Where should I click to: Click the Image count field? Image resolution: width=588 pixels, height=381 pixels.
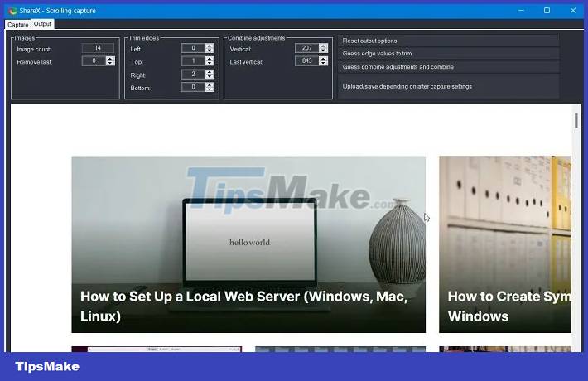click(x=98, y=48)
